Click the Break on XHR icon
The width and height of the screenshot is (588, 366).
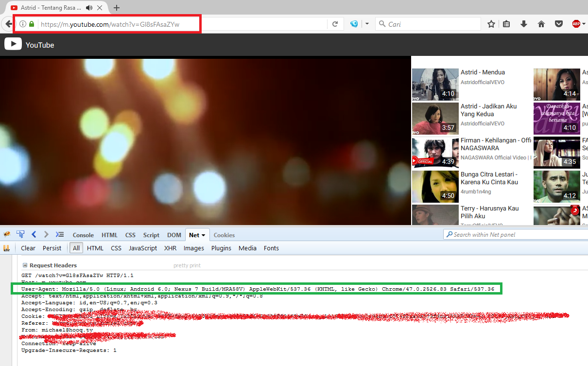coord(7,248)
